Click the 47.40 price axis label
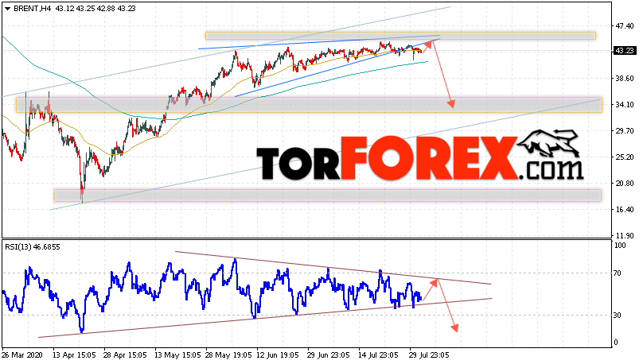 625,26
